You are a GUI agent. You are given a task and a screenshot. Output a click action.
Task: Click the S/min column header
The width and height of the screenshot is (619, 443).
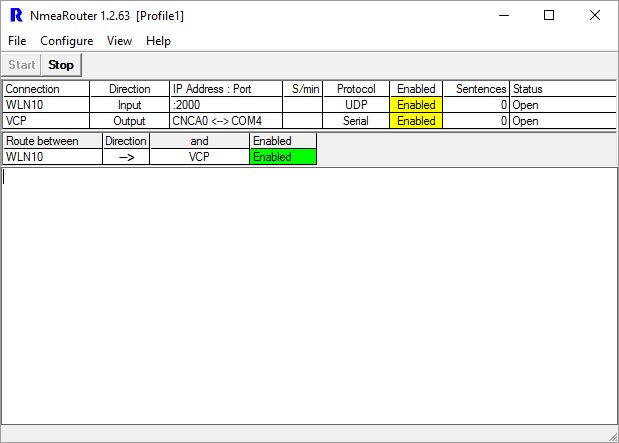pos(303,89)
